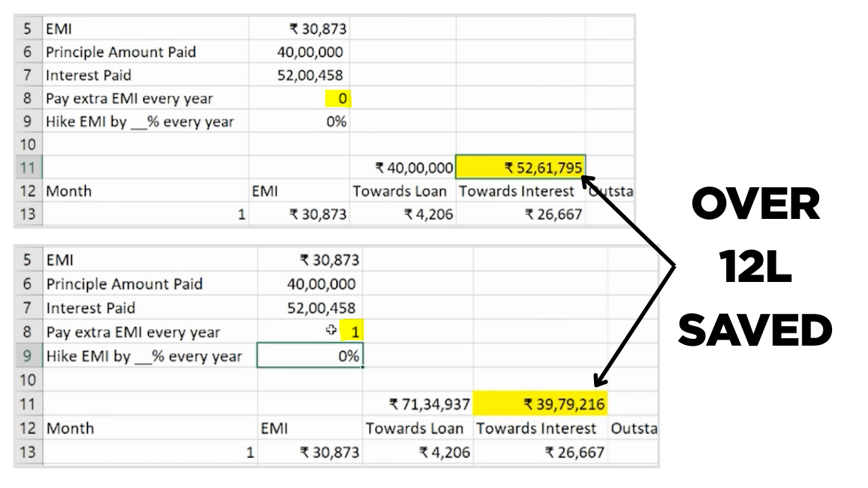
Task: Click the ₹4,206 cell in upper table
Action: point(402,215)
